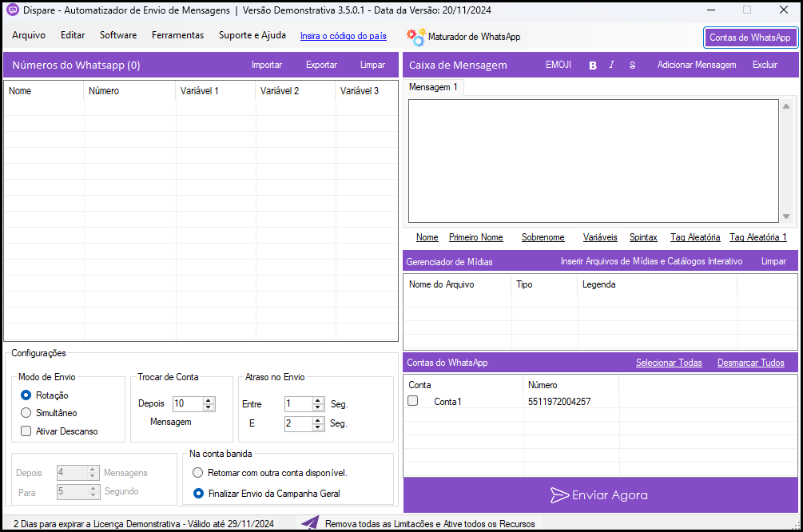Click the Depois messages count field showing 10
Screen dimensions: 803x532
point(188,403)
